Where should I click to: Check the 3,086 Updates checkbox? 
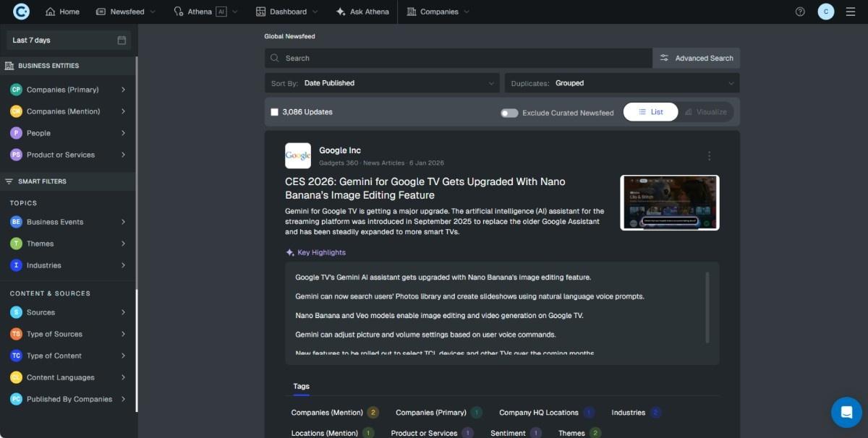[x=274, y=111]
